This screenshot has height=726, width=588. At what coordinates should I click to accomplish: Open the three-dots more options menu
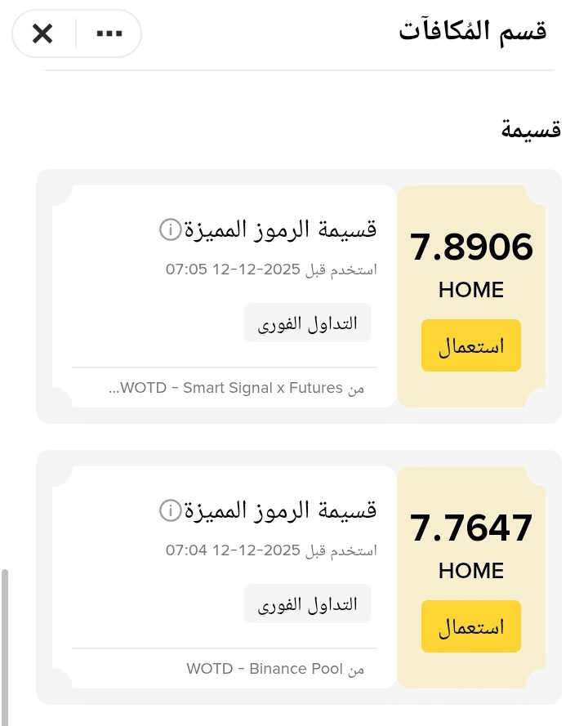coord(109,33)
